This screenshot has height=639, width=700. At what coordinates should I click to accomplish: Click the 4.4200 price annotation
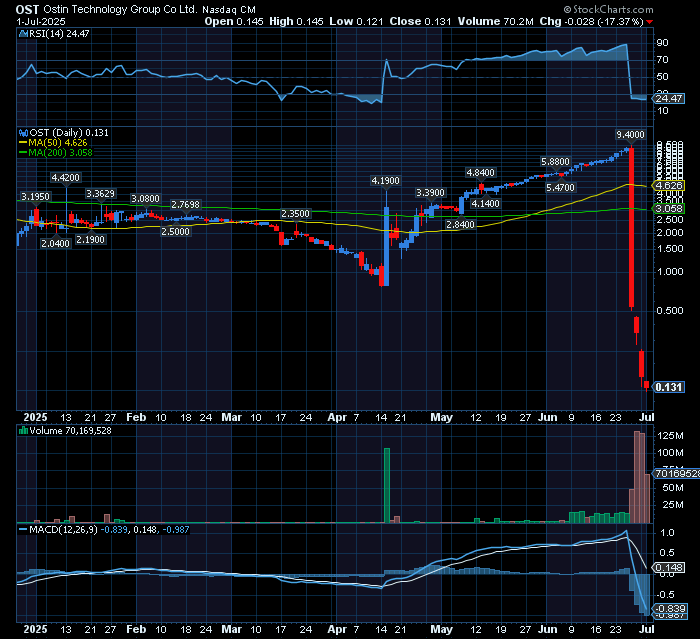(x=66, y=177)
